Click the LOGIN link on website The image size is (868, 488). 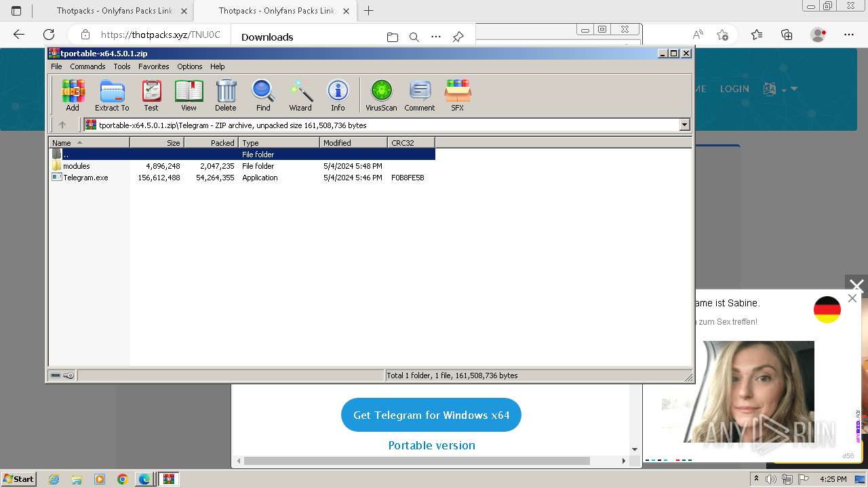pyautogui.click(x=734, y=89)
